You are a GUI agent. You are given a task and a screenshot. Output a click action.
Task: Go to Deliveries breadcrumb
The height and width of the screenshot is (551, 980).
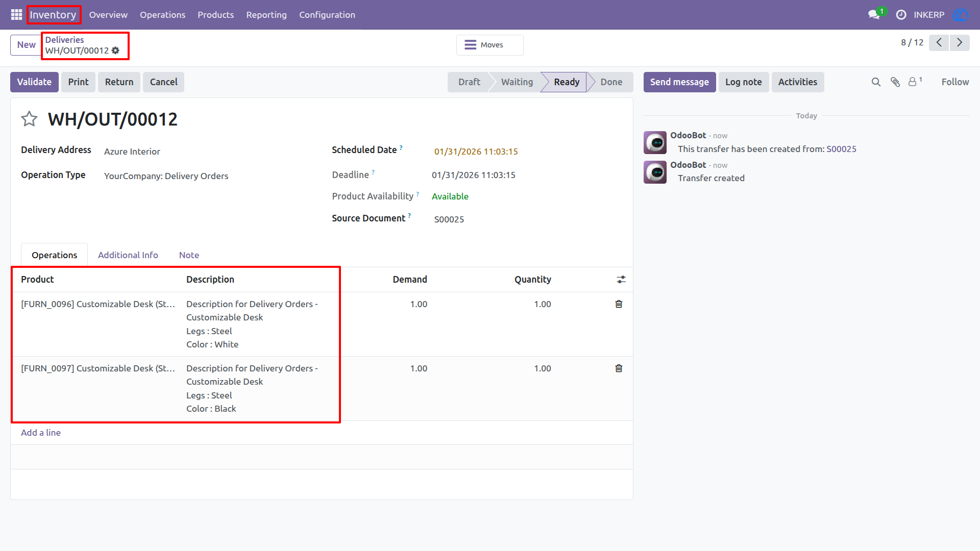(x=64, y=40)
